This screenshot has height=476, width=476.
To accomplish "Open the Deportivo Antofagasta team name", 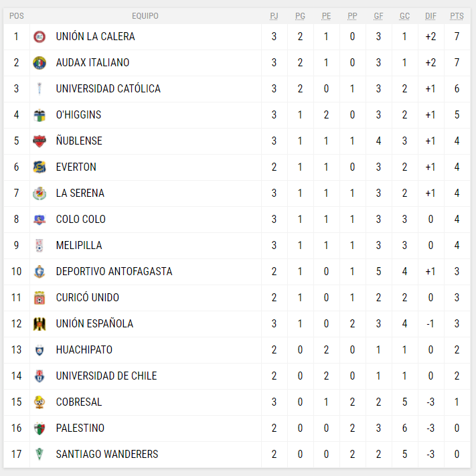I will (x=114, y=272).
